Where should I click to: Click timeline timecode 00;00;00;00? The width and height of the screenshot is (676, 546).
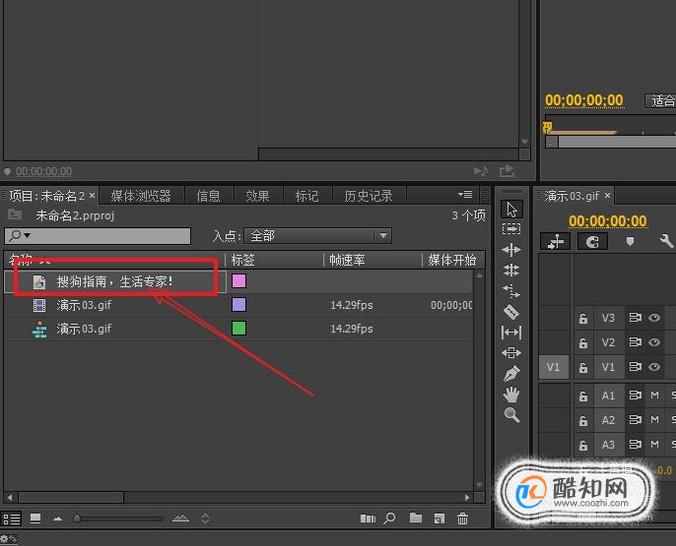[x=607, y=221]
